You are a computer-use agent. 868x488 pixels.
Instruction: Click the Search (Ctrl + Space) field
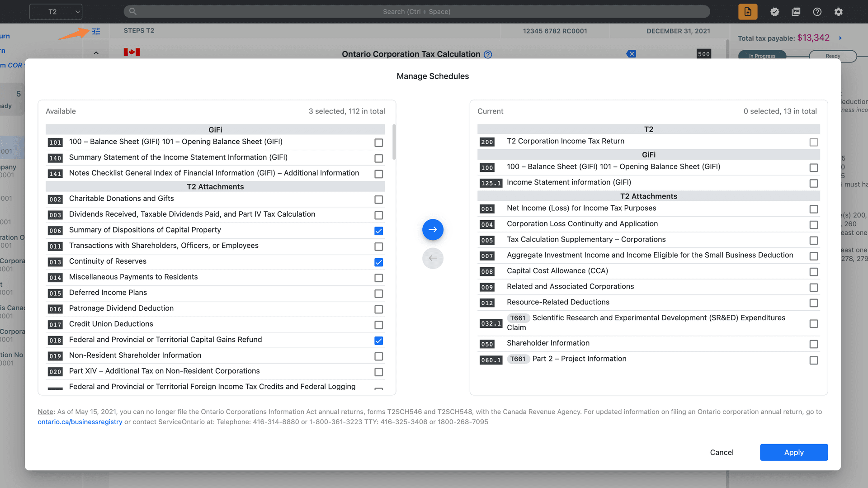click(417, 11)
